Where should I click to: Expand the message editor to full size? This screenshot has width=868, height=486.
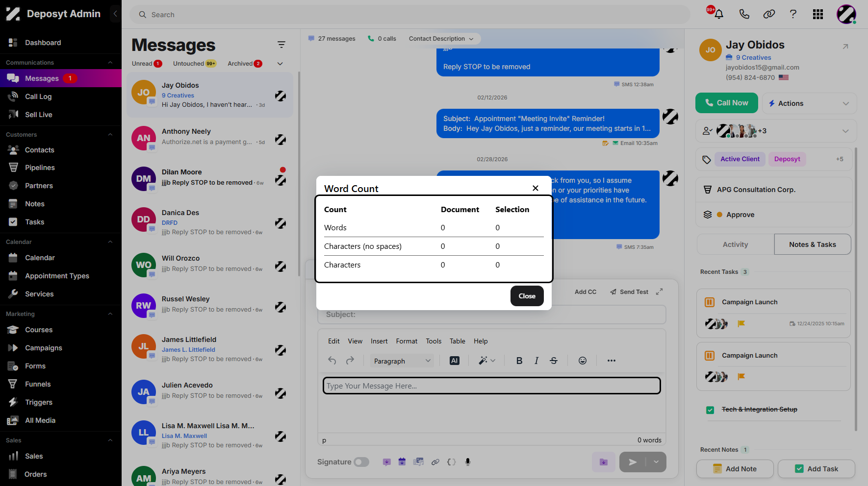659,292
